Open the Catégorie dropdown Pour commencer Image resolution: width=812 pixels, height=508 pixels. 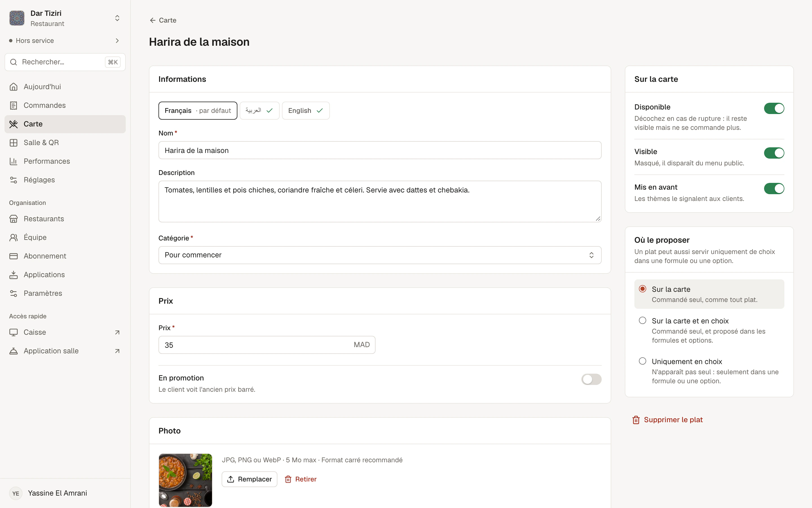(x=380, y=255)
